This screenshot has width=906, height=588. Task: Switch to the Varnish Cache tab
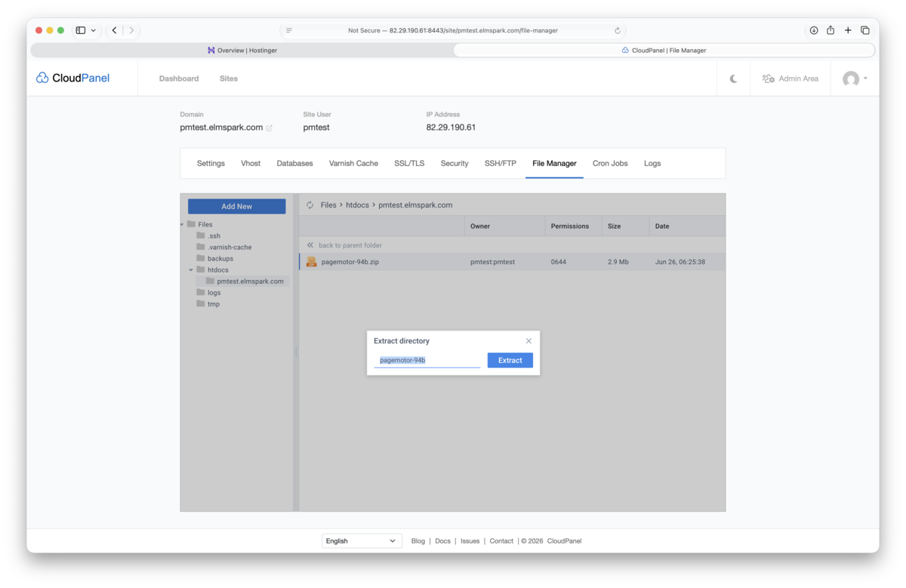click(353, 163)
